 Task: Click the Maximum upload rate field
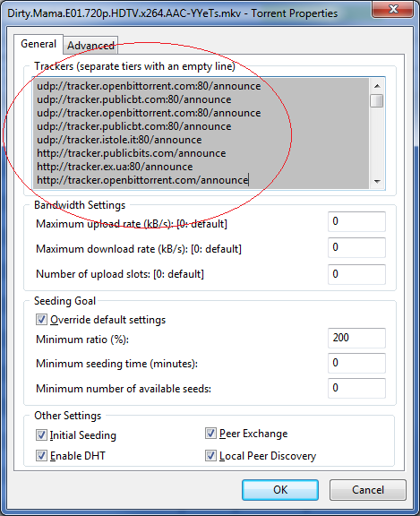pyautogui.click(x=356, y=221)
